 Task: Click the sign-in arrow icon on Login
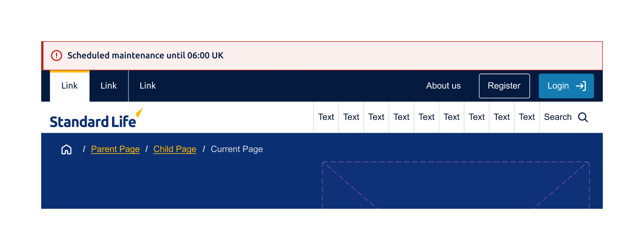581,86
